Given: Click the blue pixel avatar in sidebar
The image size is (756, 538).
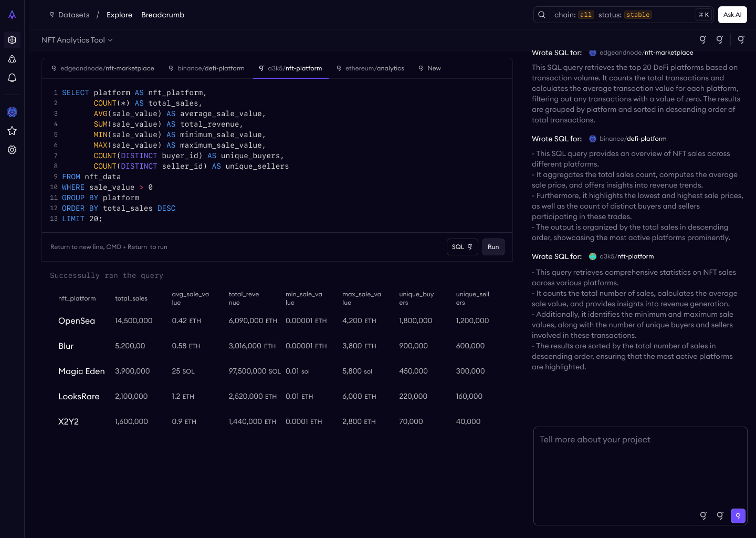Looking at the screenshot, I should [x=12, y=112].
